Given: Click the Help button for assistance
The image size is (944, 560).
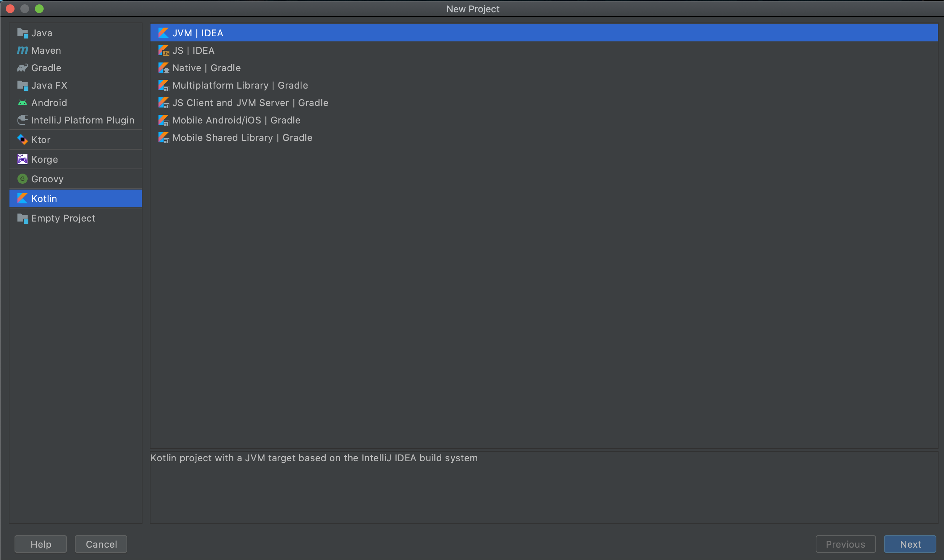Looking at the screenshot, I should [x=41, y=544].
